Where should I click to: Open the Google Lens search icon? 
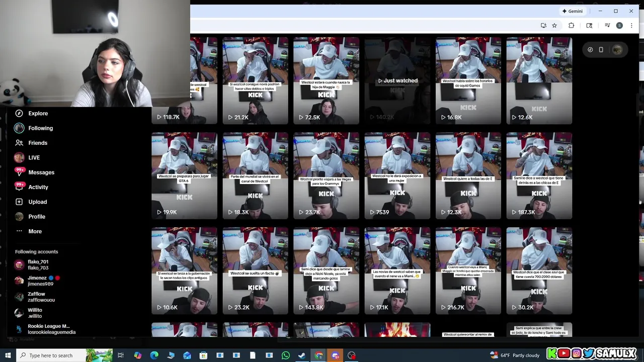(589, 26)
